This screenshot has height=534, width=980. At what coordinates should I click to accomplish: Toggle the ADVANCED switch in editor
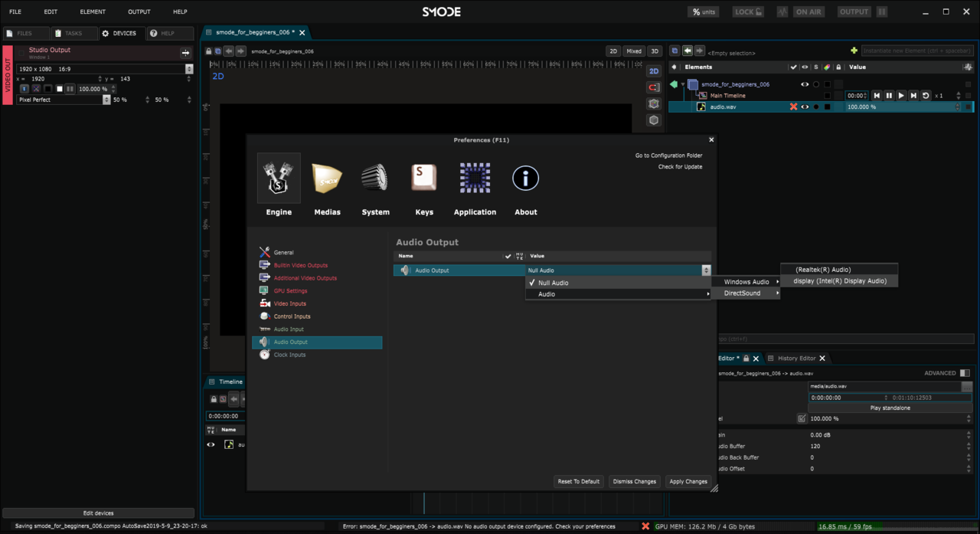(x=965, y=373)
